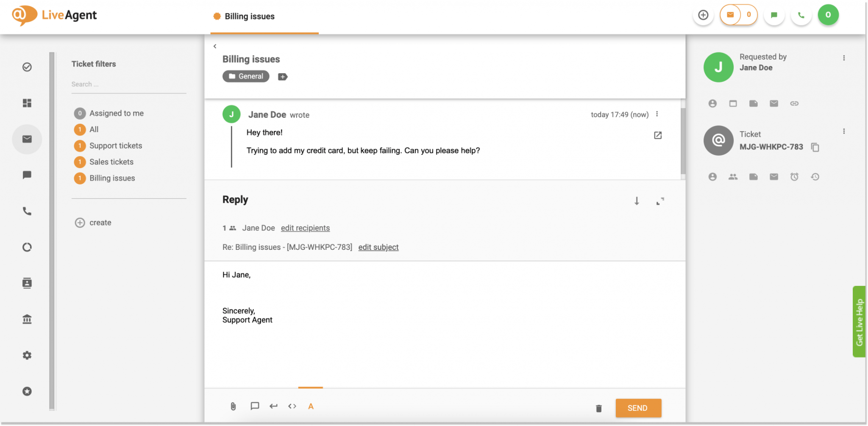Open the HTML code editor in reply toolbar

[x=292, y=406]
